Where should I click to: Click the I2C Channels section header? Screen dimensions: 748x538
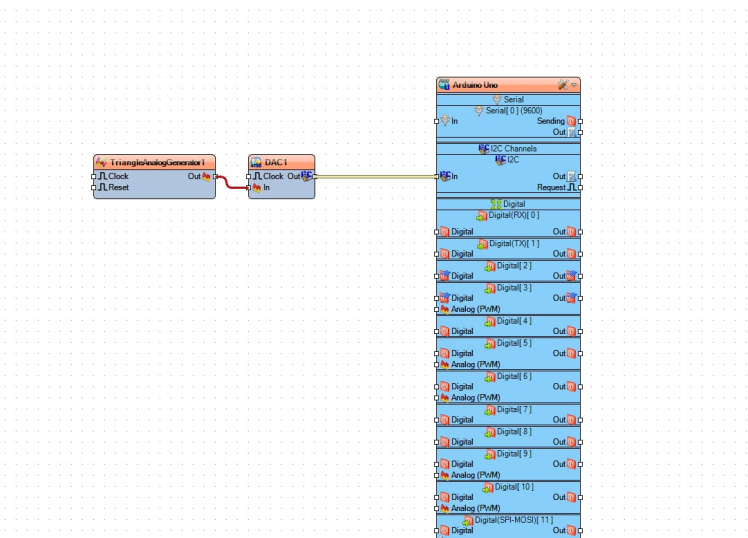click(x=509, y=149)
